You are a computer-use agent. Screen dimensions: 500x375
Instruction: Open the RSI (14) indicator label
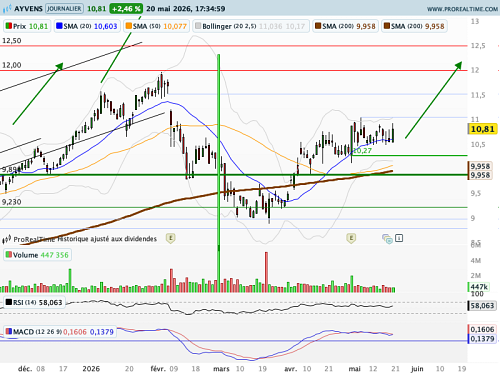pos(24,302)
